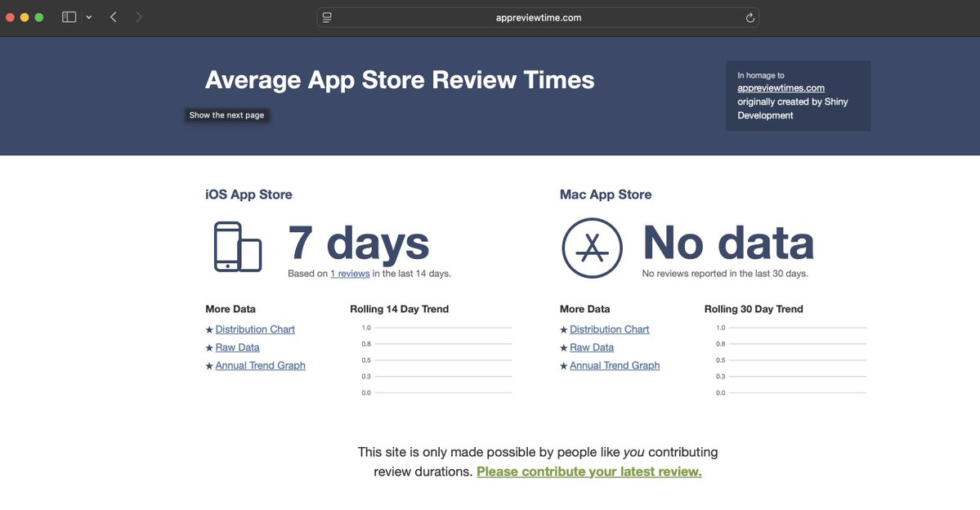The width and height of the screenshot is (980, 510).
Task: Click the iOS devices phone icon
Action: click(x=238, y=247)
